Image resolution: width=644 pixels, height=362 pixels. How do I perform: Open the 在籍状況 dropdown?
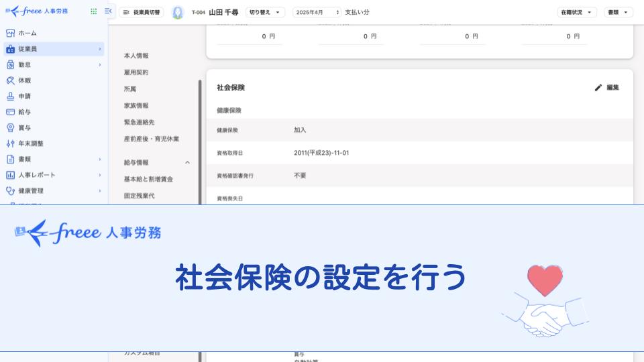point(577,12)
